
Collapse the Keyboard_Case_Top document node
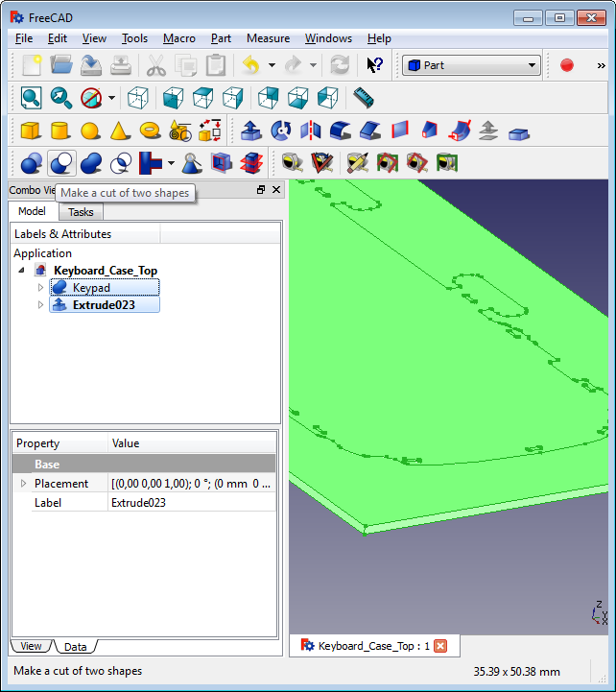coord(21,270)
